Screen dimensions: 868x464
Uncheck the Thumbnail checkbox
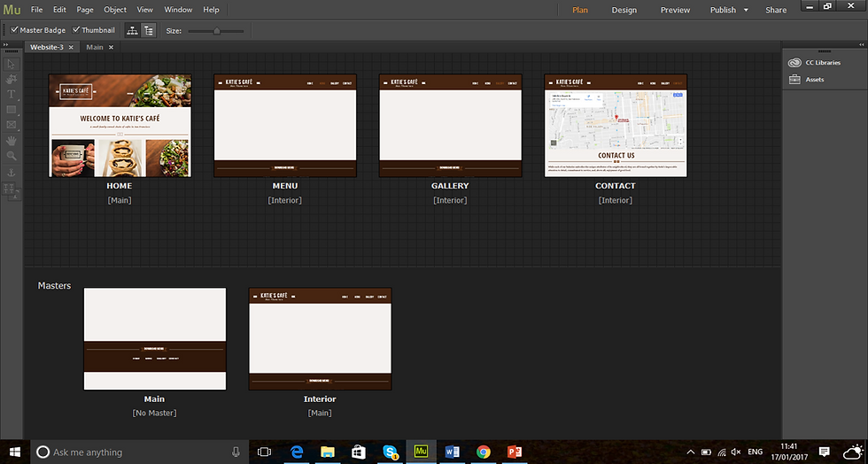(x=76, y=30)
